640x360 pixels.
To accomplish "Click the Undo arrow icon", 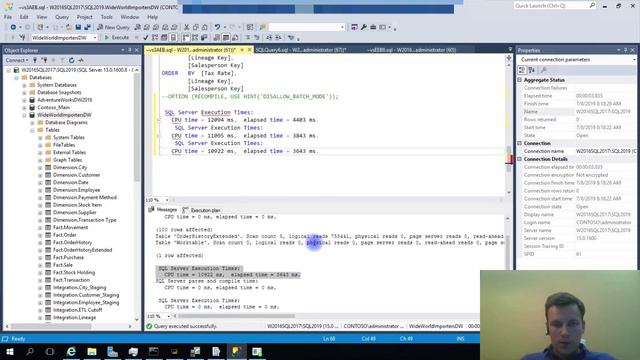I will coord(217,27).
